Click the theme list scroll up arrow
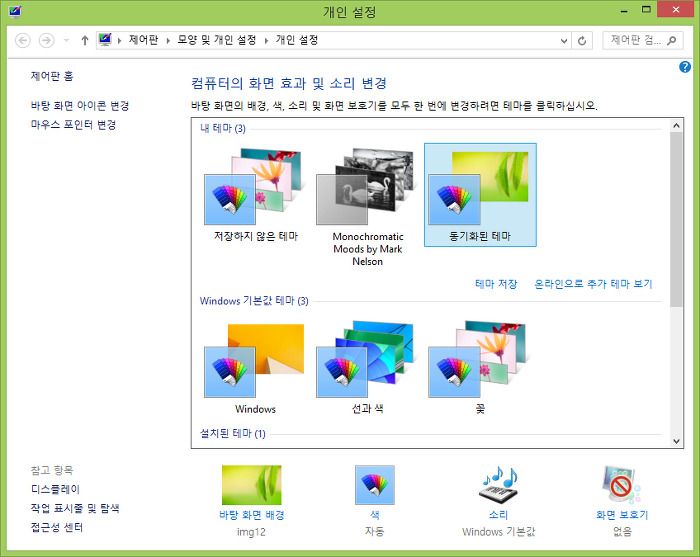The width and height of the screenshot is (700, 557). [676, 125]
